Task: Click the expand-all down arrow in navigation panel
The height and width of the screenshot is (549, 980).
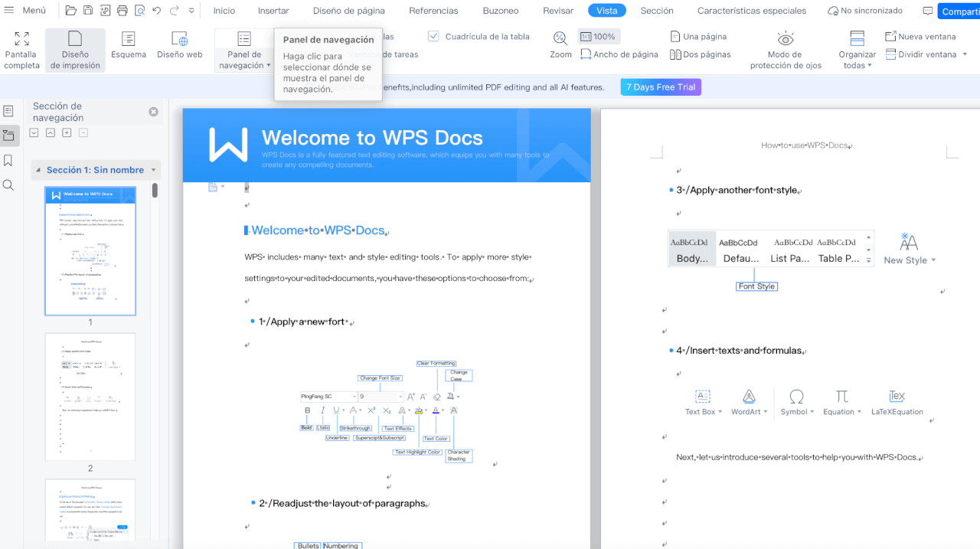Action: pos(33,132)
